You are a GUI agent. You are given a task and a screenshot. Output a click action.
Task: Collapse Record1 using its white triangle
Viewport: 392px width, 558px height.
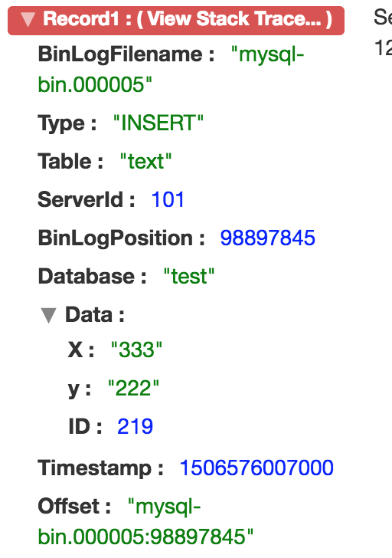coord(28,20)
